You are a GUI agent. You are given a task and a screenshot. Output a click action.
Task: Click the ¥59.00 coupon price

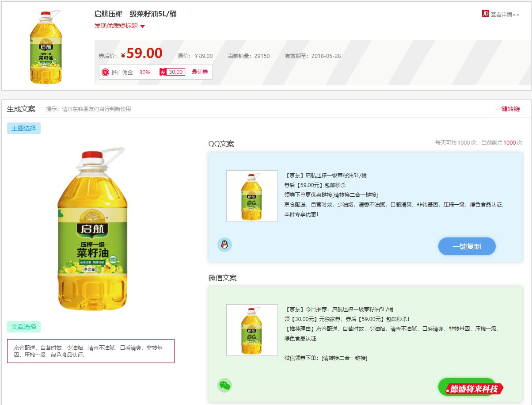(142, 53)
